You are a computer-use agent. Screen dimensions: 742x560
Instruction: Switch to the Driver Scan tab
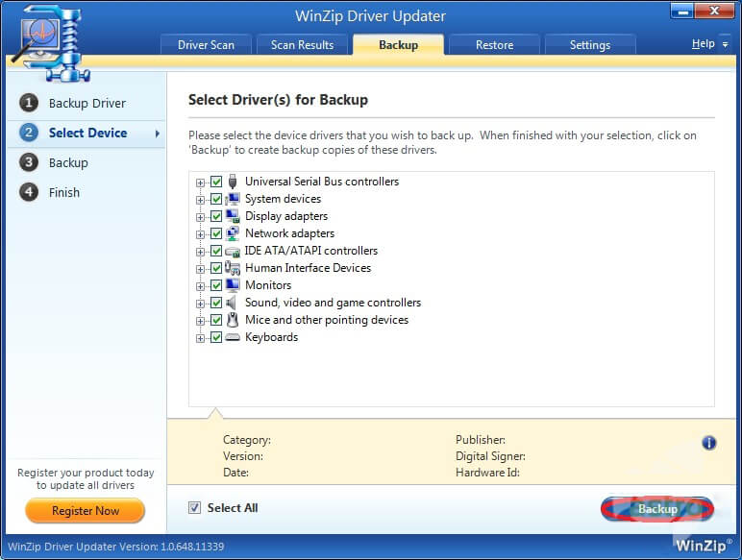[206, 45]
